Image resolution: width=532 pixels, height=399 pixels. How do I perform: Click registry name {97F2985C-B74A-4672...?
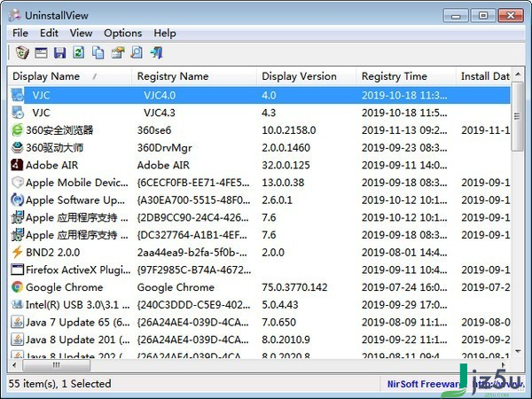click(194, 270)
